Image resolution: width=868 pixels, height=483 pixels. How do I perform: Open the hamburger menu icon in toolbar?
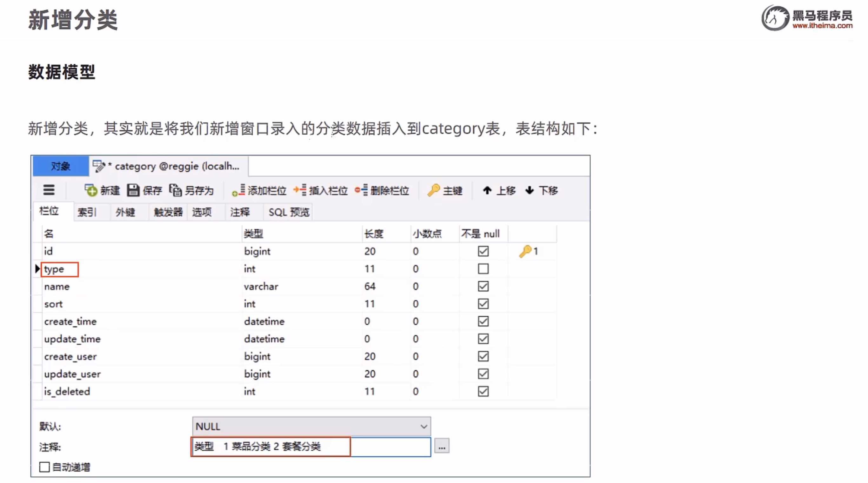(49, 190)
